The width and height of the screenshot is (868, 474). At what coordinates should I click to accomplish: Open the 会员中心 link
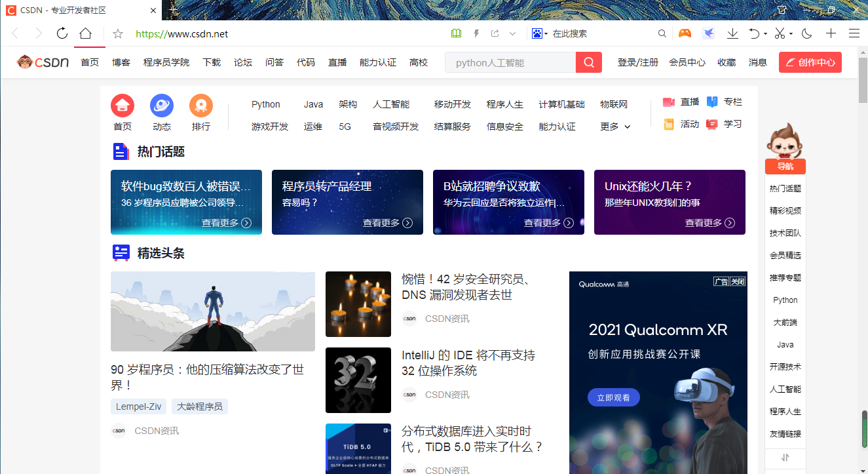(x=687, y=62)
